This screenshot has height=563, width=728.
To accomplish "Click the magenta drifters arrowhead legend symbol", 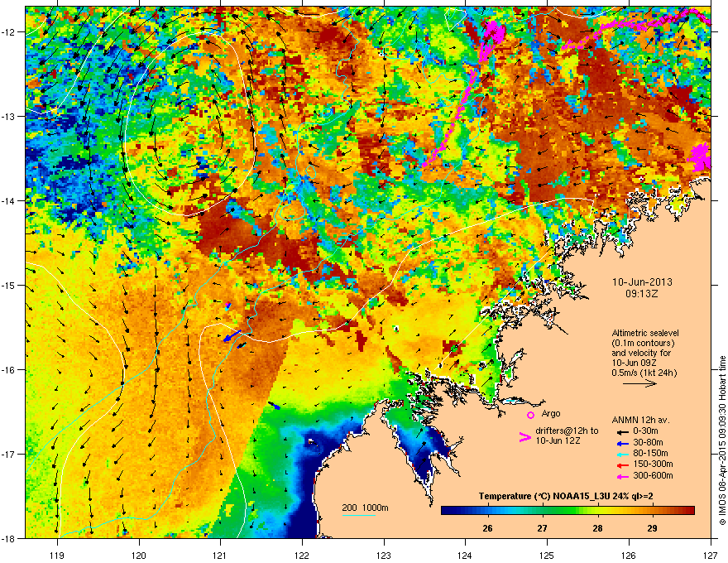I will tap(524, 437).
